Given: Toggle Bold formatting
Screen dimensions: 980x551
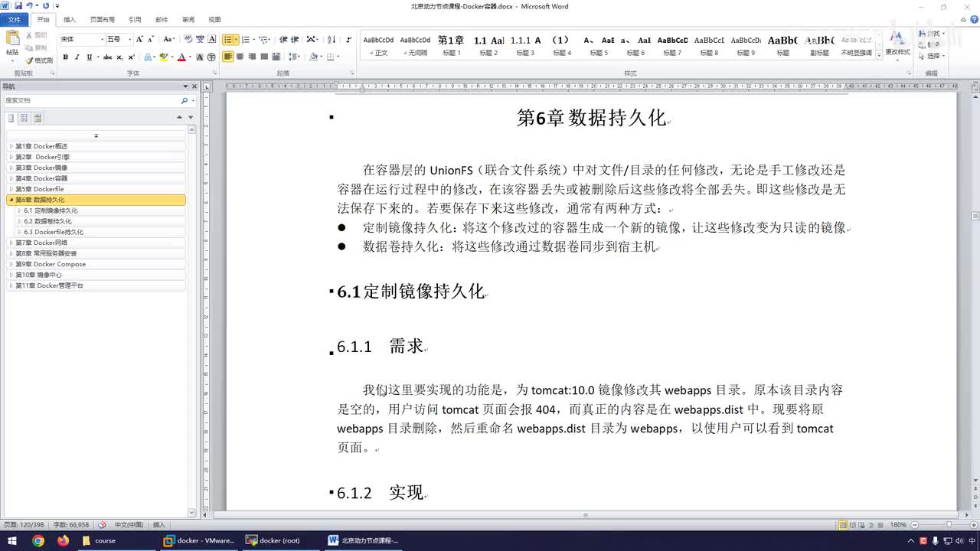Looking at the screenshot, I should (66, 57).
